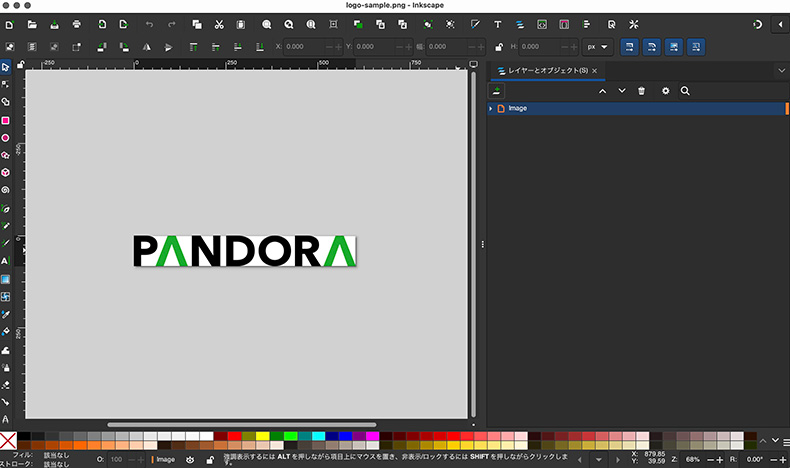Undo the last action
This screenshot has height=468, width=790.
tap(149, 25)
